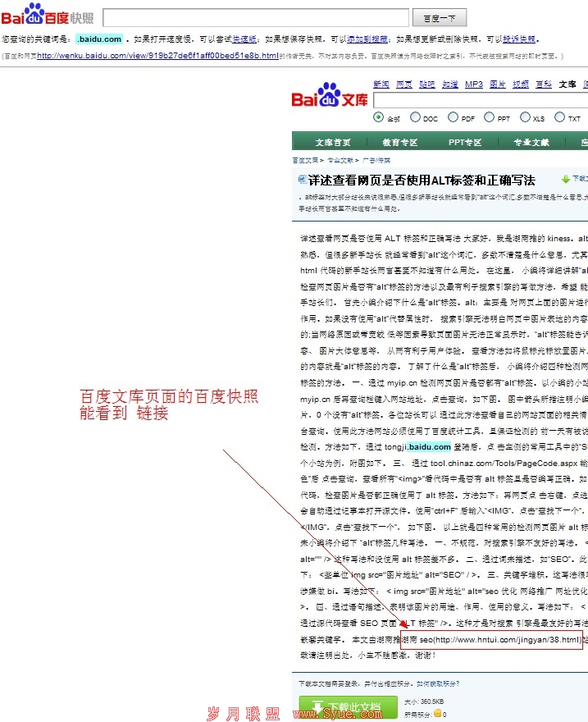Screen dimensions: 588x722
Task: Click the green download arrow beside the title
Action: (x=566, y=178)
